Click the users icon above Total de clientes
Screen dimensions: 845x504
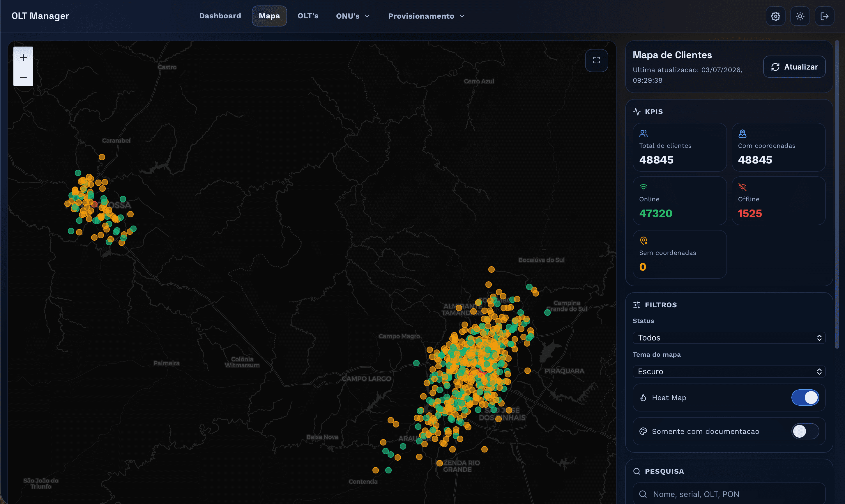point(643,134)
